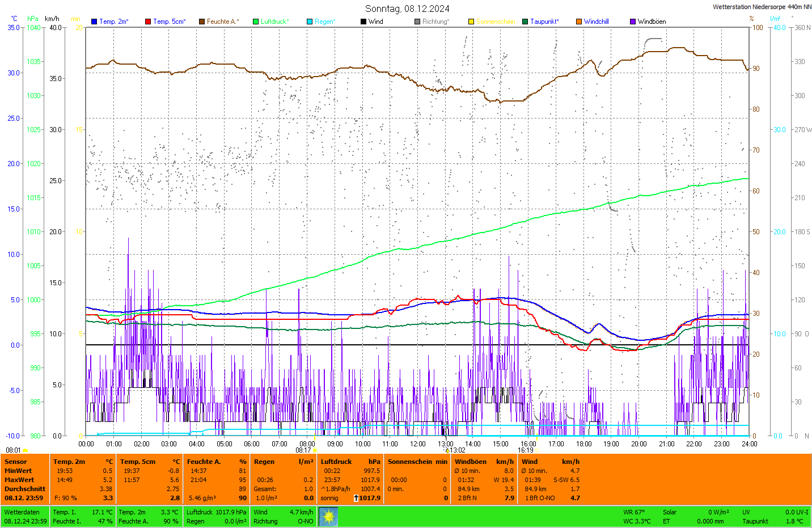
Task: Click the green Luftdruck legend square
Action: point(256,22)
